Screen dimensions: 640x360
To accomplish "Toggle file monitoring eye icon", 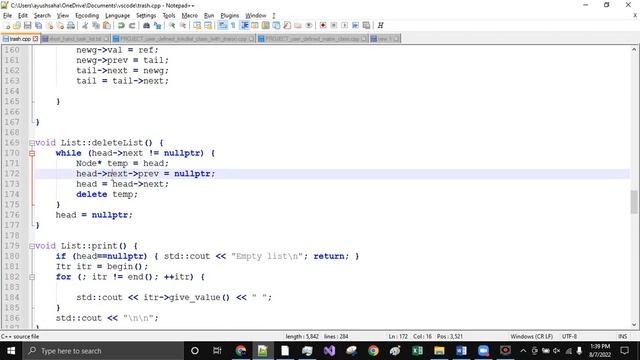I will click(x=309, y=25).
